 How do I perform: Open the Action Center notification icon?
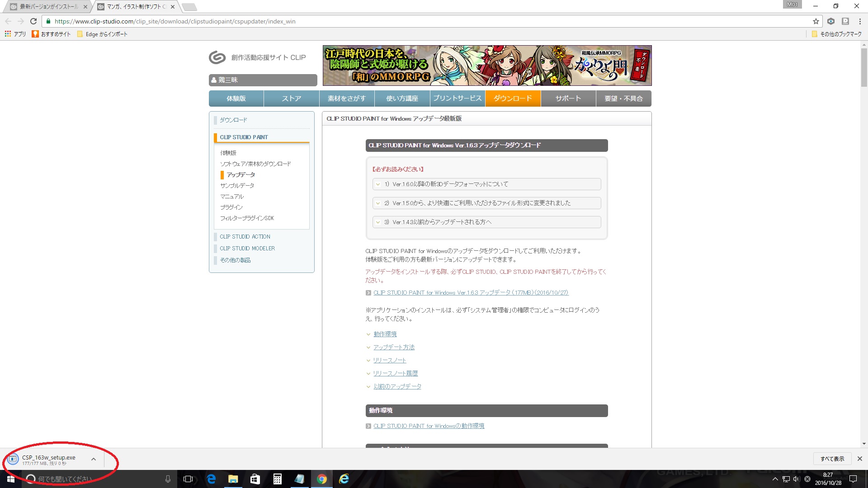tap(853, 479)
